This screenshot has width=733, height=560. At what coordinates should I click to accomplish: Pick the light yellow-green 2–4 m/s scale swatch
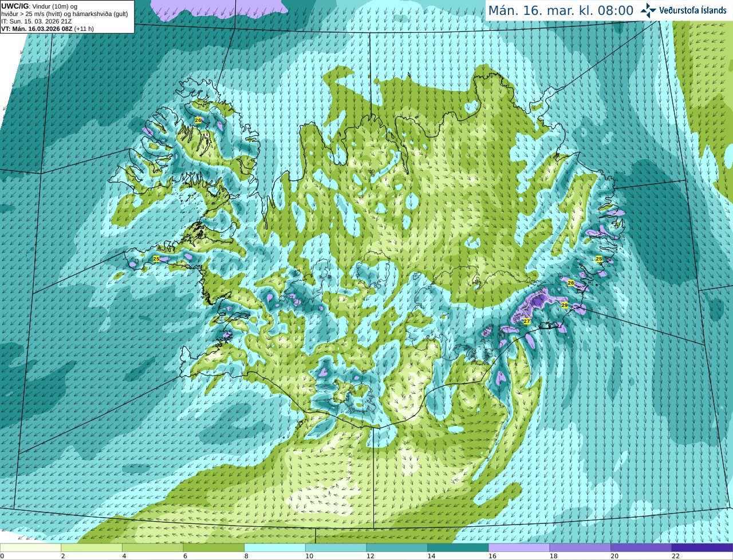point(92,547)
